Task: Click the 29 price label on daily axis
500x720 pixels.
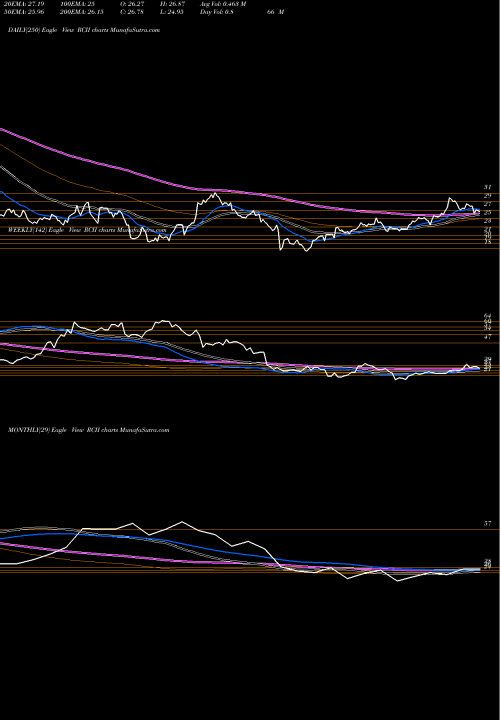Action: (488, 196)
